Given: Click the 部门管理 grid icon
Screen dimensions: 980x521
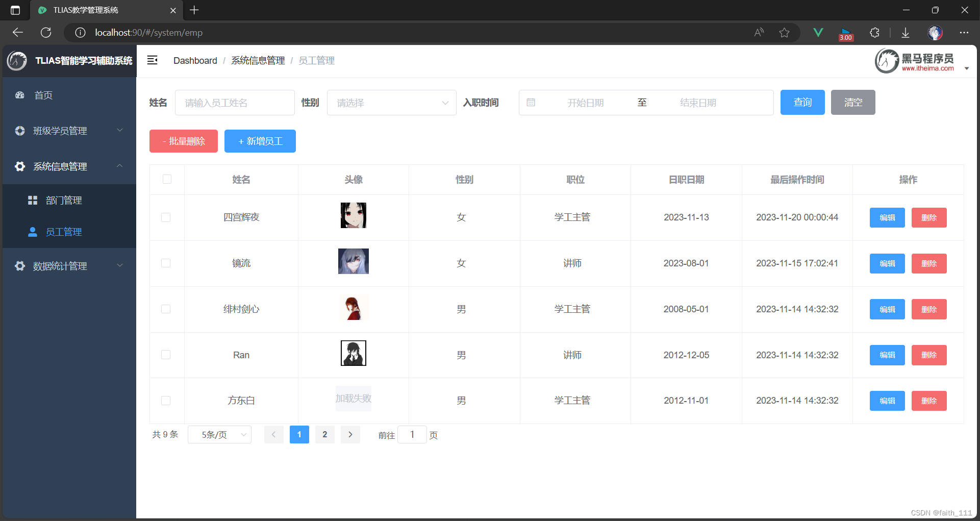Looking at the screenshot, I should pyautogui.click(x=33, y=200).
